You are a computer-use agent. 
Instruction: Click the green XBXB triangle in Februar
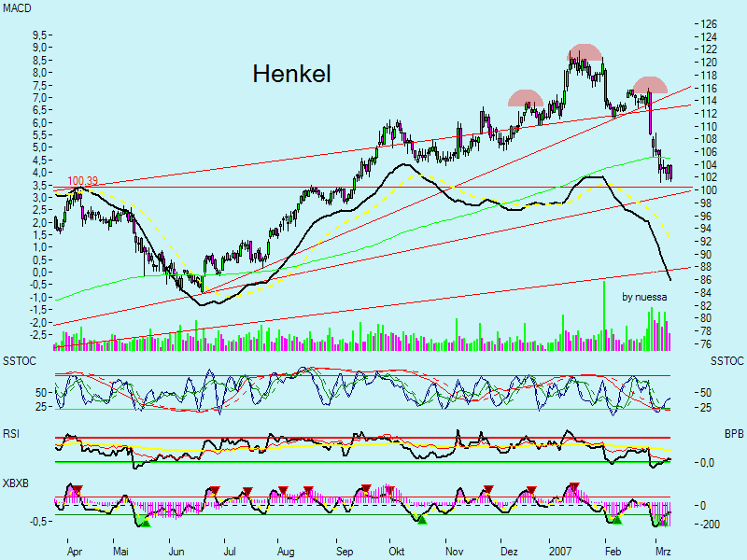click(x=617, y=520)
